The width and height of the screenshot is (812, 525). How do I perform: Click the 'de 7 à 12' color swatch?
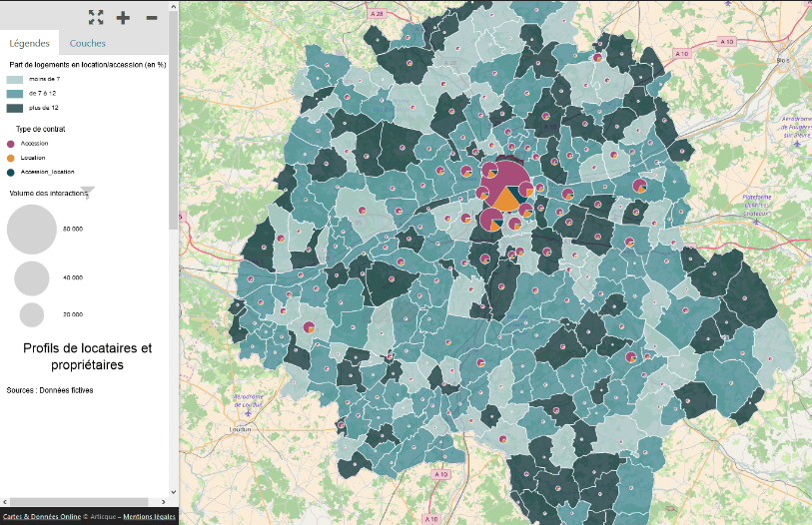[15, 93]
